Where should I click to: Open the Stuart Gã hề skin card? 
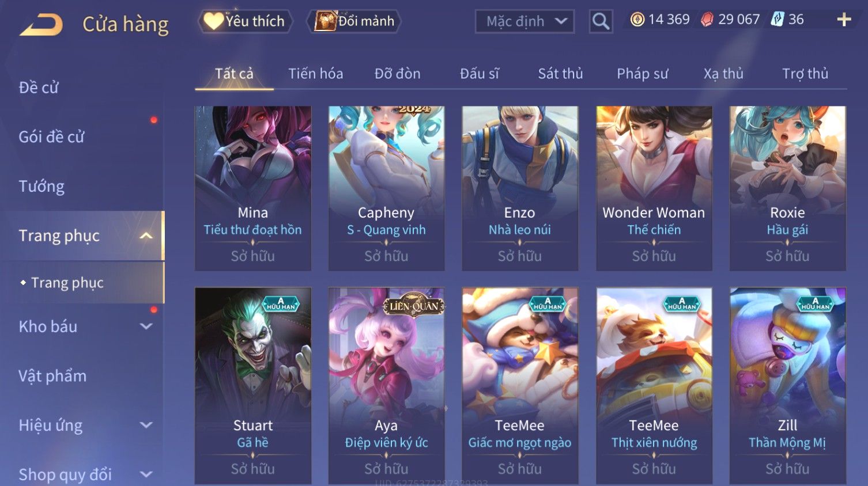(253, 386)
